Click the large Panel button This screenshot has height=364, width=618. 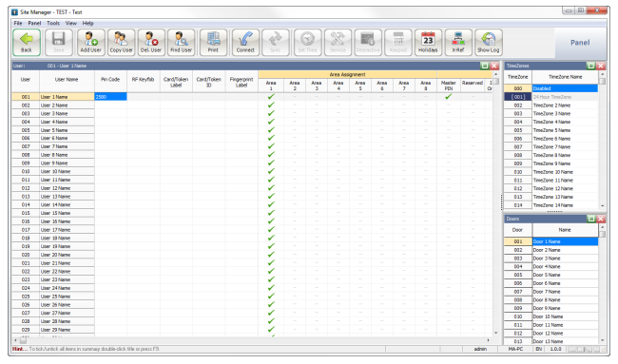point(580,43)
